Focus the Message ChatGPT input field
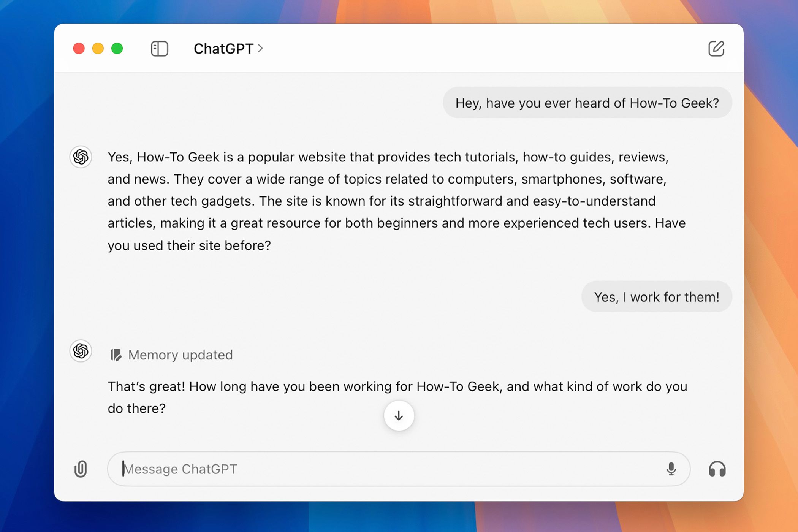This screenshot has height=532, width=798. coord(380,469)
